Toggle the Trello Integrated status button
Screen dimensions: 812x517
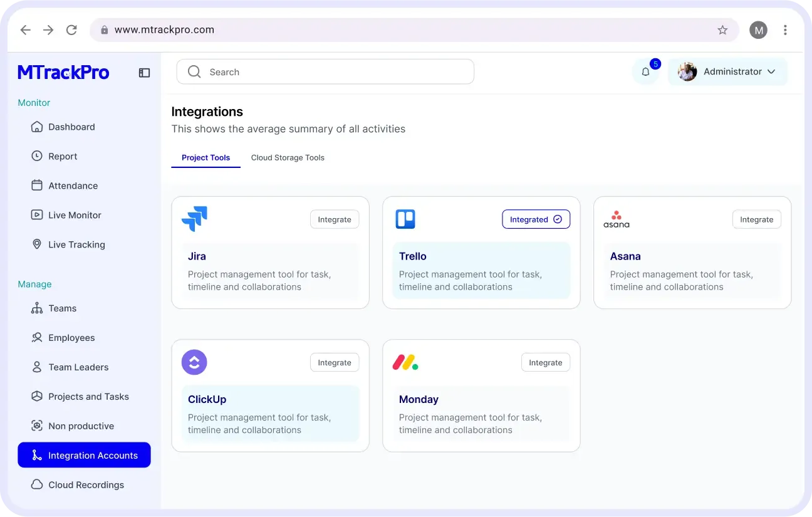click(536, 219)
